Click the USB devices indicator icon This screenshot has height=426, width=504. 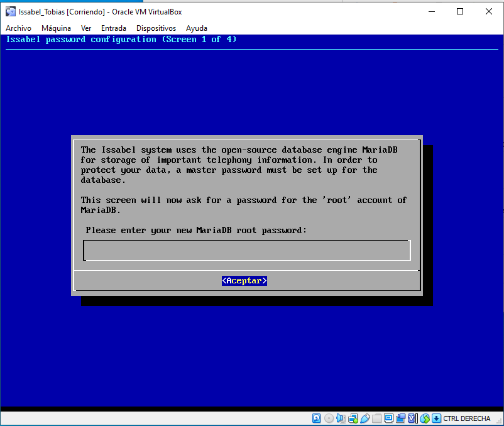click(365, 418)
